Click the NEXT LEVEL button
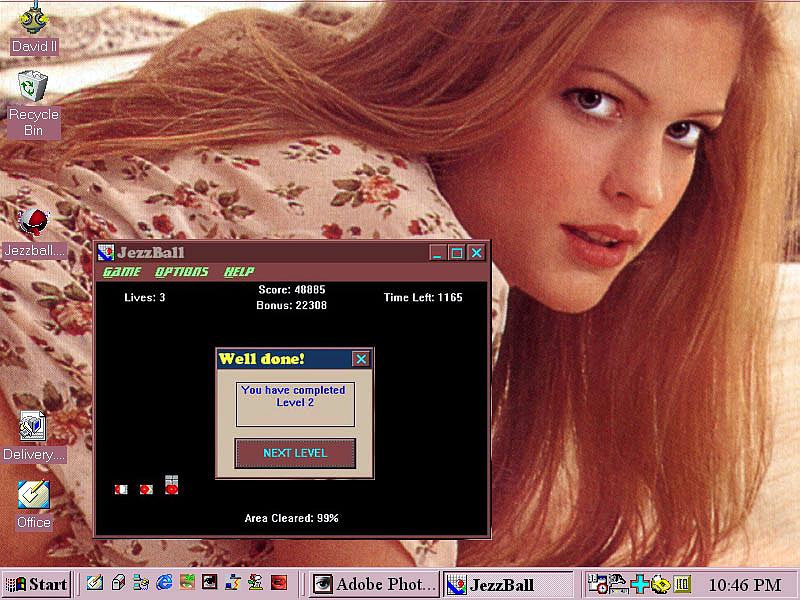This screenshot has height=600, width=800. (295, 453)
